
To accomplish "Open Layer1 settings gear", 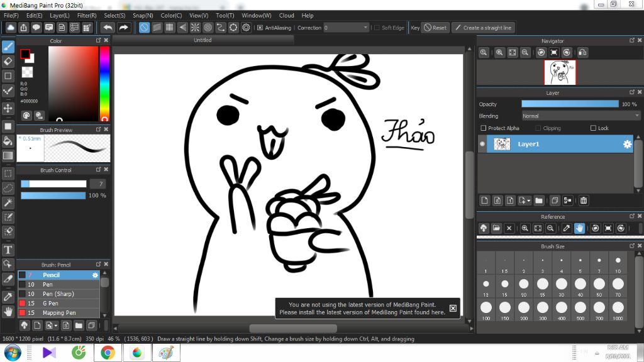I will (x=627, y=144).
